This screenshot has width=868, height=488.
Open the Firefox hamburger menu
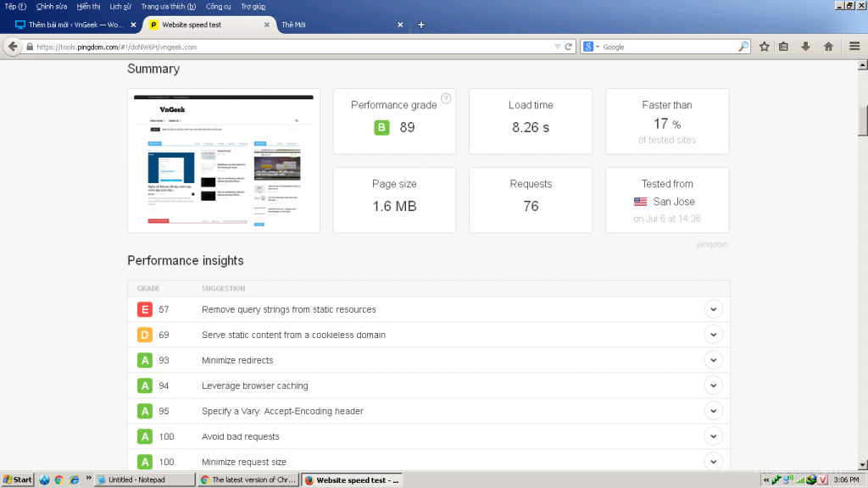point(854,47)
